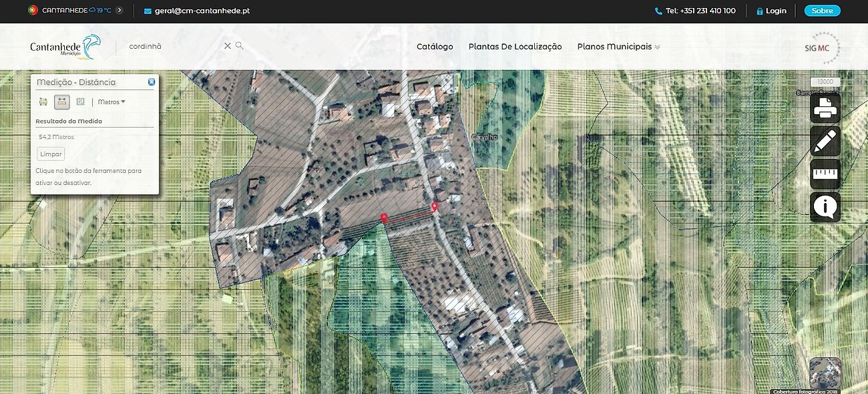The image size is (868, 394).
Task: Click the search magnifier icon
Action: click(240, 46)
